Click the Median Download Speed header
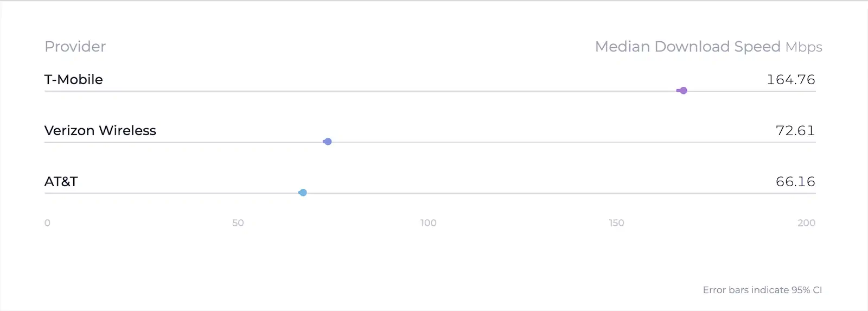 pos(687,47)
